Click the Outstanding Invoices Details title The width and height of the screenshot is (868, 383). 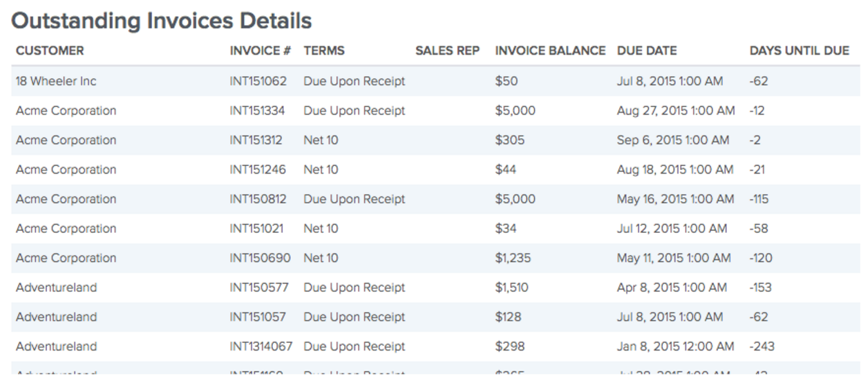[162, 21]
